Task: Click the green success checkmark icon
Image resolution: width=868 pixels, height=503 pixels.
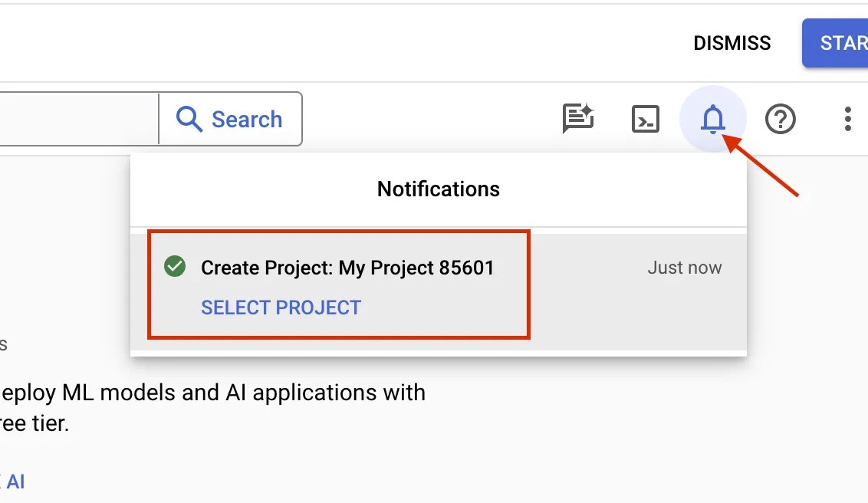Action: (x=176, y=267)
